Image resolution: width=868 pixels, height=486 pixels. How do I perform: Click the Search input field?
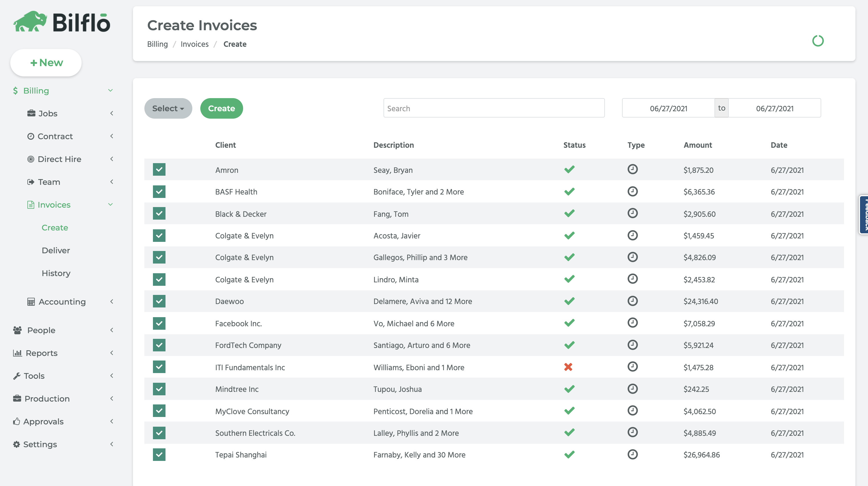[494, 108]
